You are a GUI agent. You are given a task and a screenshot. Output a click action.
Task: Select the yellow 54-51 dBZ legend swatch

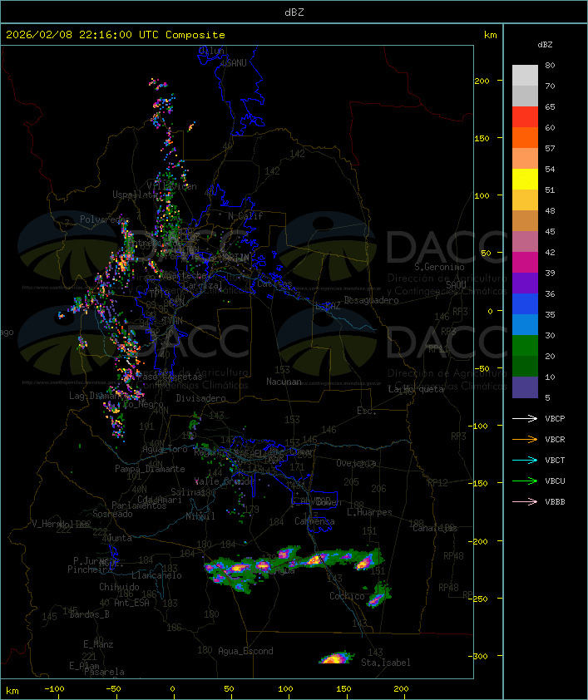click(x=525, y=180)
